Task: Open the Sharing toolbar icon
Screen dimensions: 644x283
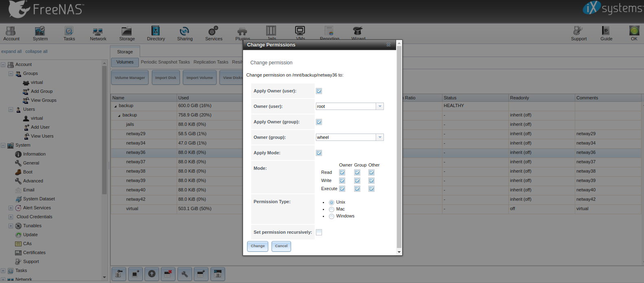Action: pyautogui.click(x=184, y=33)
